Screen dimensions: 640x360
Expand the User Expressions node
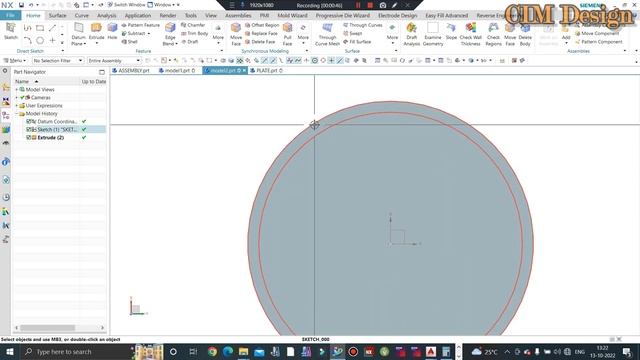click(17, 106)
